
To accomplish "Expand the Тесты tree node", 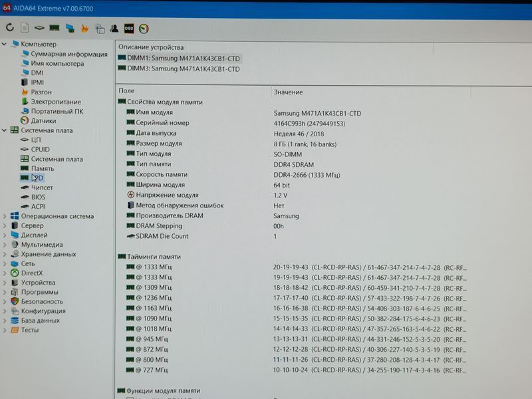I will pos(5,330).
